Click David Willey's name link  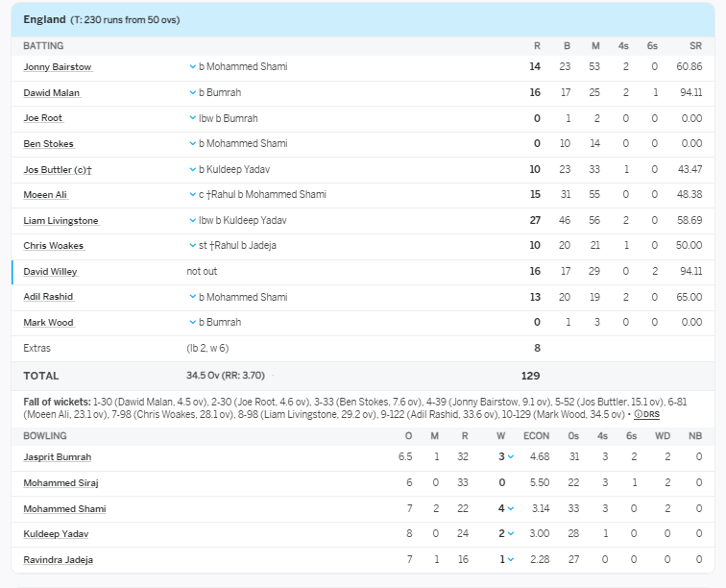(x=50, y=271)
